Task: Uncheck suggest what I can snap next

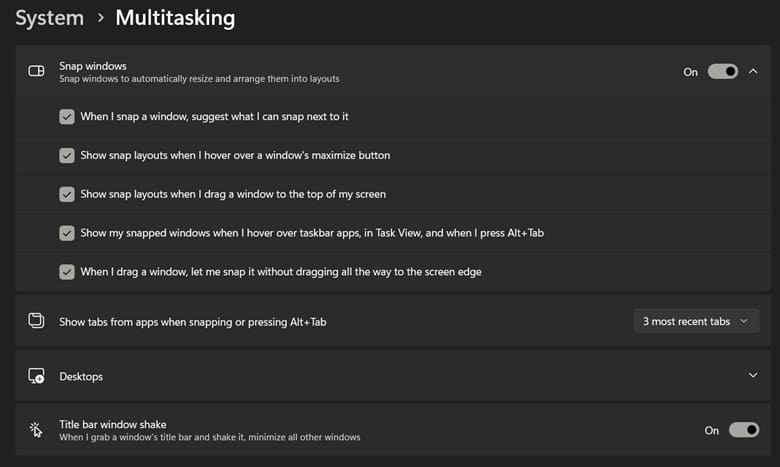Action: pos(67,117)
